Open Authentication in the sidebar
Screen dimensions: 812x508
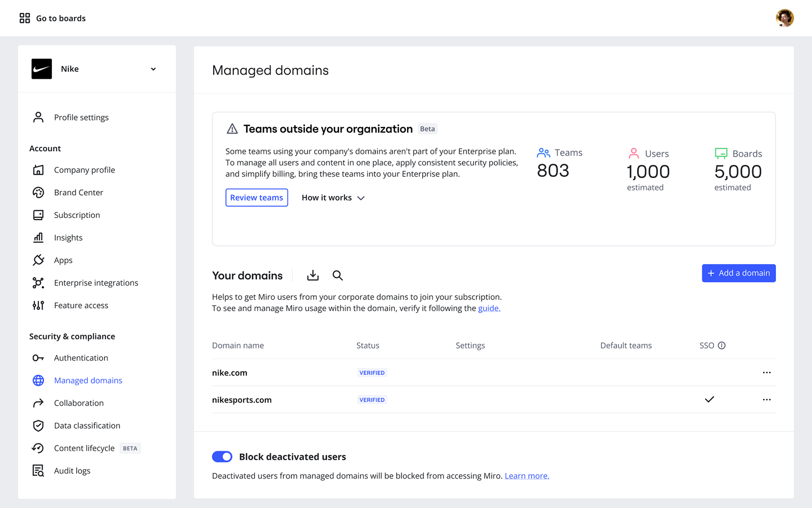point(81,358)
